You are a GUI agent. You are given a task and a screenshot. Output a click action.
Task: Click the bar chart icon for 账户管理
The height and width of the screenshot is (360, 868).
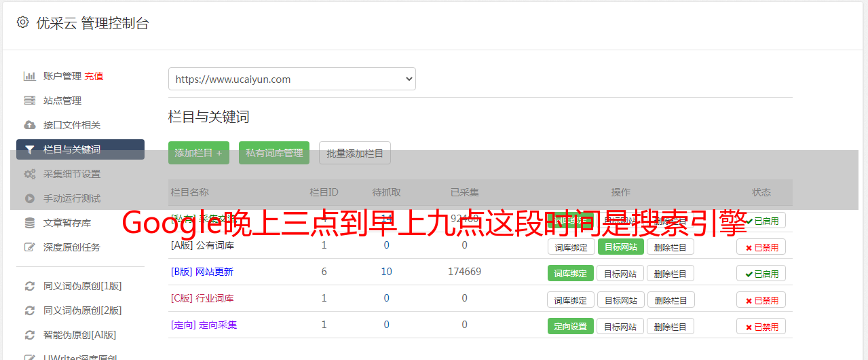(x=29, y=76)
